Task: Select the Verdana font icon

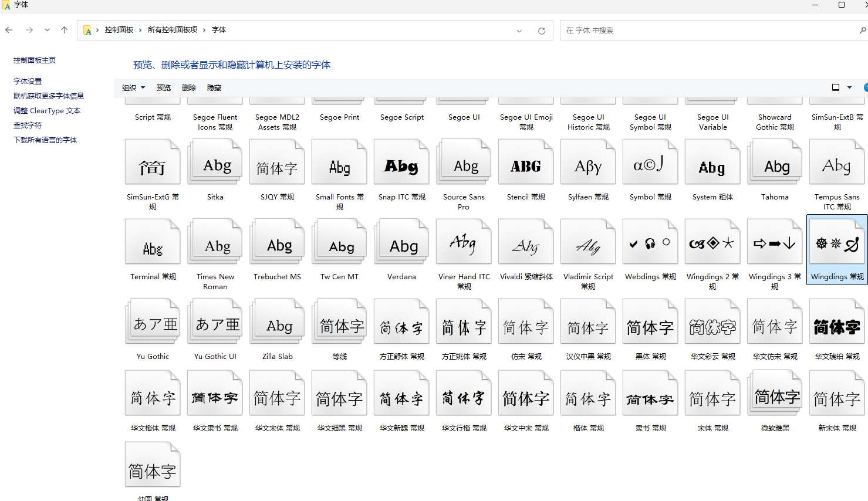Action: point(401,243)
